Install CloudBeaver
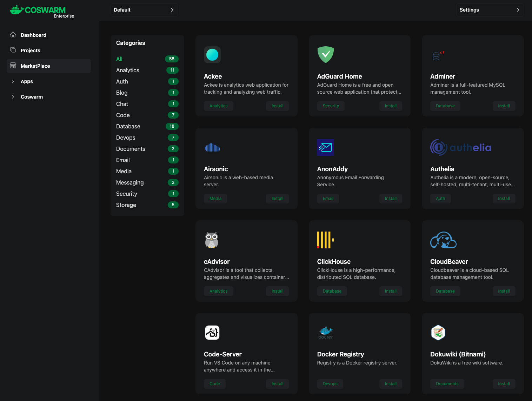This screenshot has height=401, width=532. (x=504, y=291)
